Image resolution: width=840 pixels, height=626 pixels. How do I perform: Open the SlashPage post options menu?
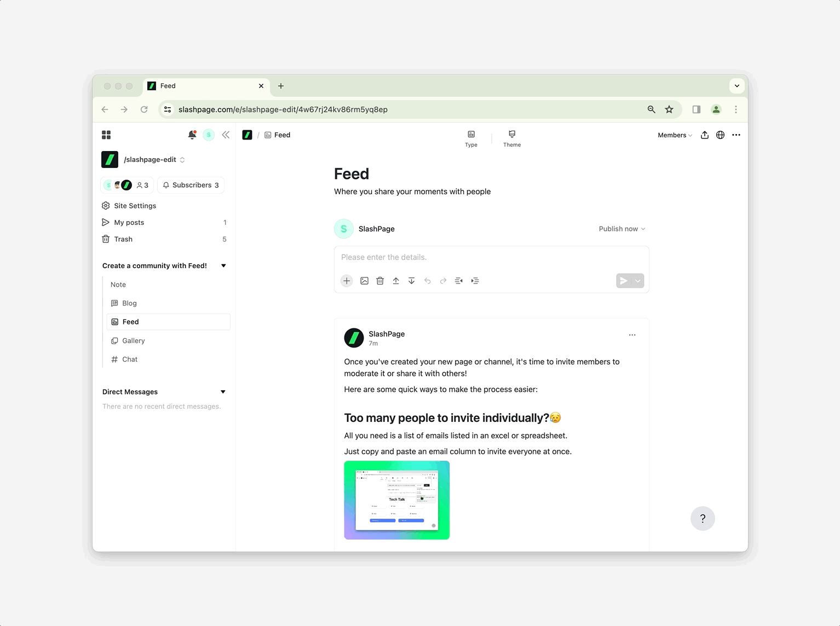click(632, 335)
